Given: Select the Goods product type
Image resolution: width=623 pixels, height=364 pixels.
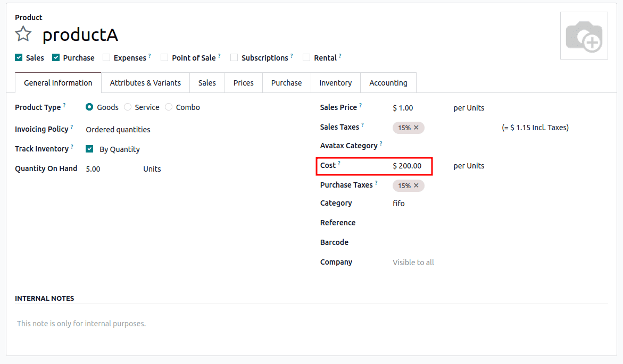Looking at the screenshot, I should [x=89, y=107].
